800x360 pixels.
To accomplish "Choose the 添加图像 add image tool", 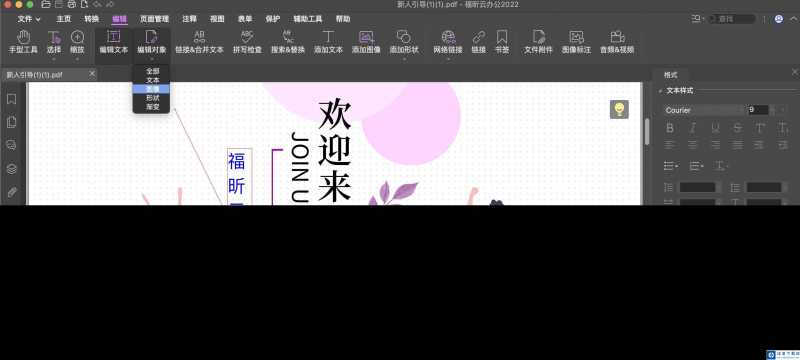I will [366, 42].
